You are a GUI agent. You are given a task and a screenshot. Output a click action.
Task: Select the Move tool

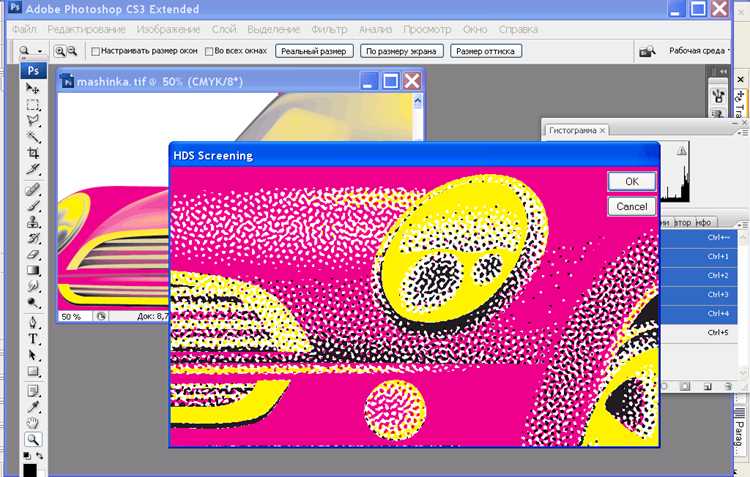33,89
